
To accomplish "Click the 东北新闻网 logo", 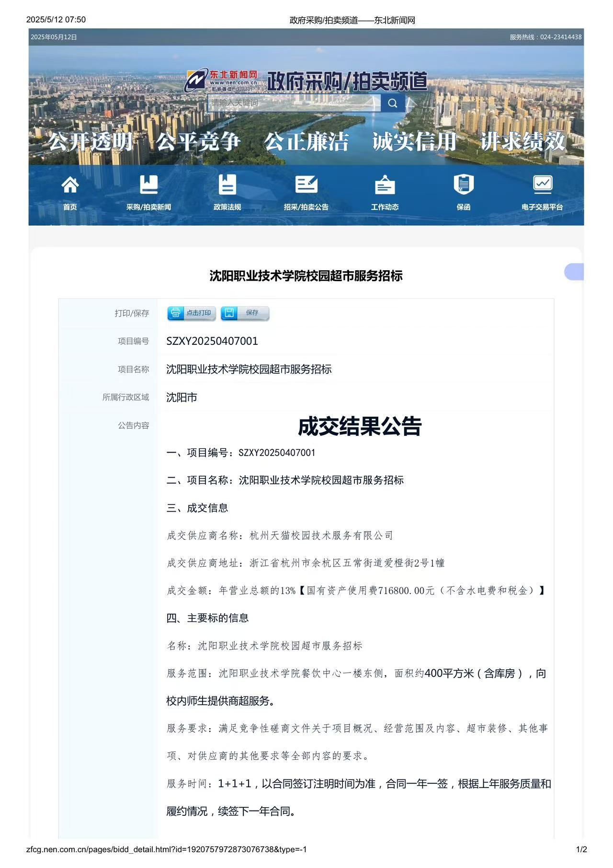I will (221, 80).
